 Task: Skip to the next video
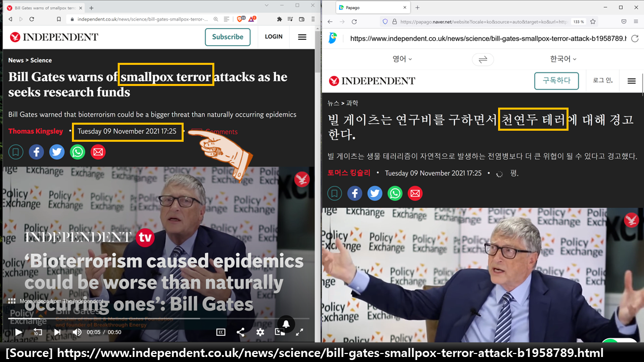click(x=57, y=332)
